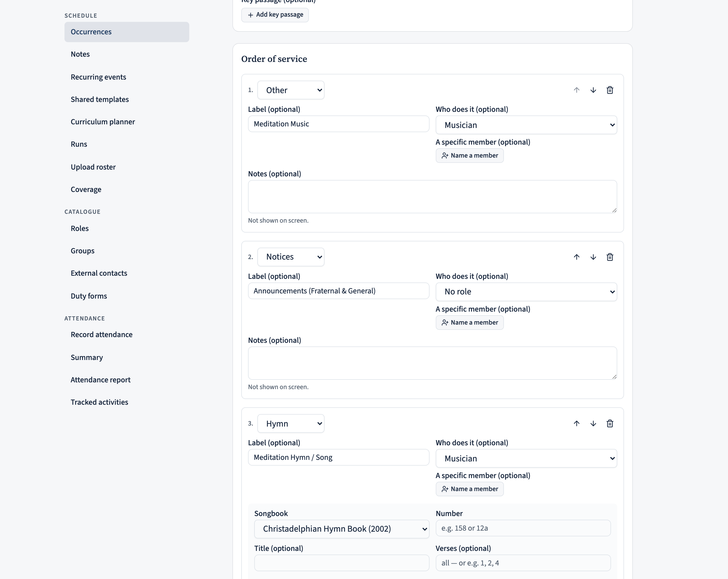This screenshot has height=579, width=728.
Task: Open Occurrences in sidebar
Action: click(x=127, y=32)
